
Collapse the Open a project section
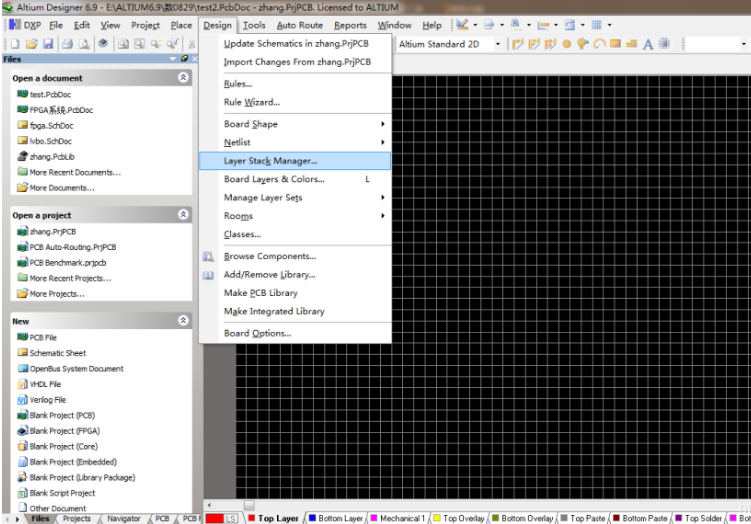[183, 215]
